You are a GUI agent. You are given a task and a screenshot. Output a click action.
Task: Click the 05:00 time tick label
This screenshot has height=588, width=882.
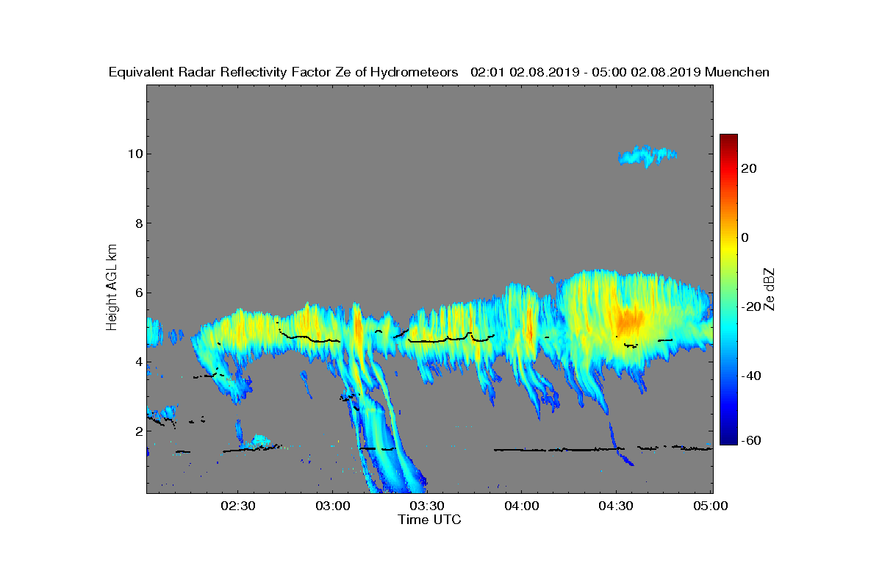click(x=711, y=506)
